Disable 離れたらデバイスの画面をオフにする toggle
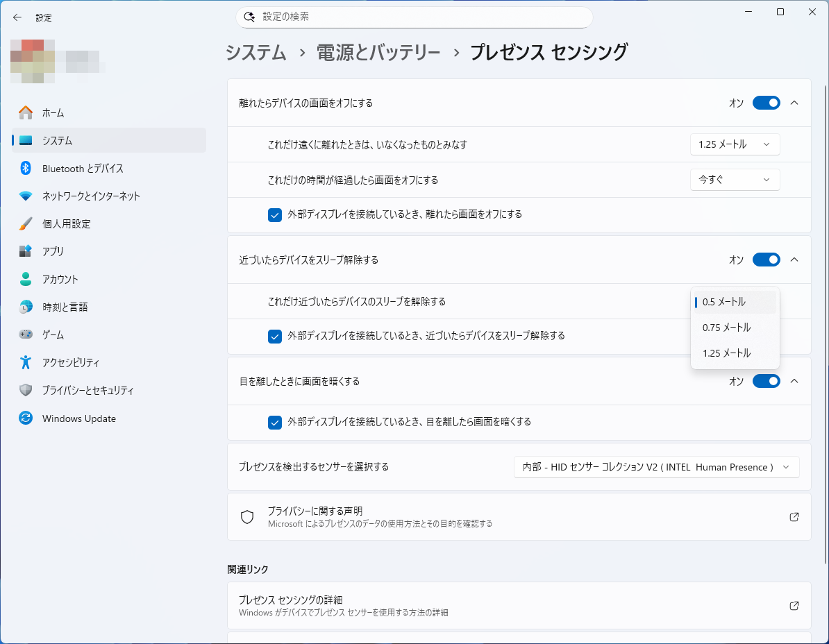Screen dimensions: 829x644 pyautogui.click(x=766, y=102)
